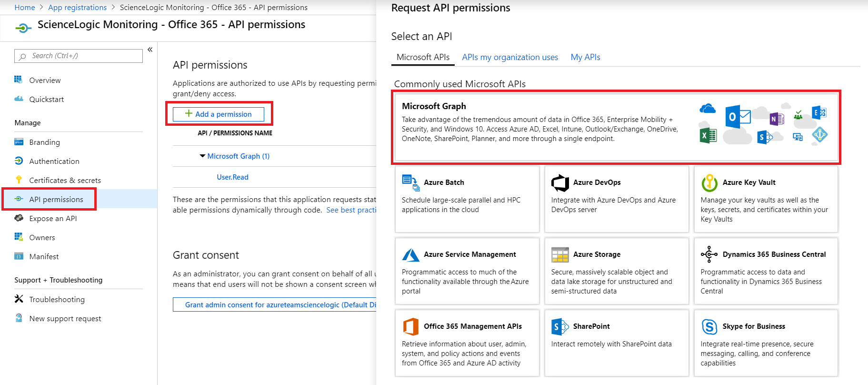This screenshot has width=868, height=385.
Task: Click the Authentication circular arrow icon
Action: point(19,161)
